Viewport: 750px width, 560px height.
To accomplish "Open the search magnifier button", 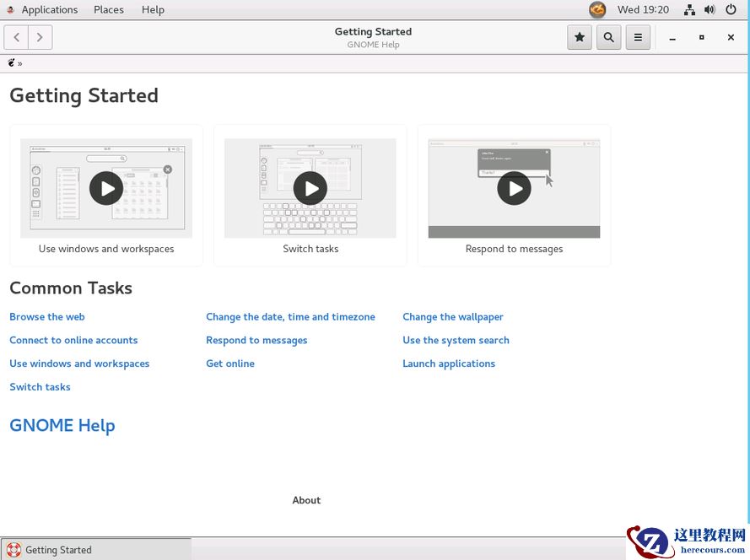I will 608,37.
